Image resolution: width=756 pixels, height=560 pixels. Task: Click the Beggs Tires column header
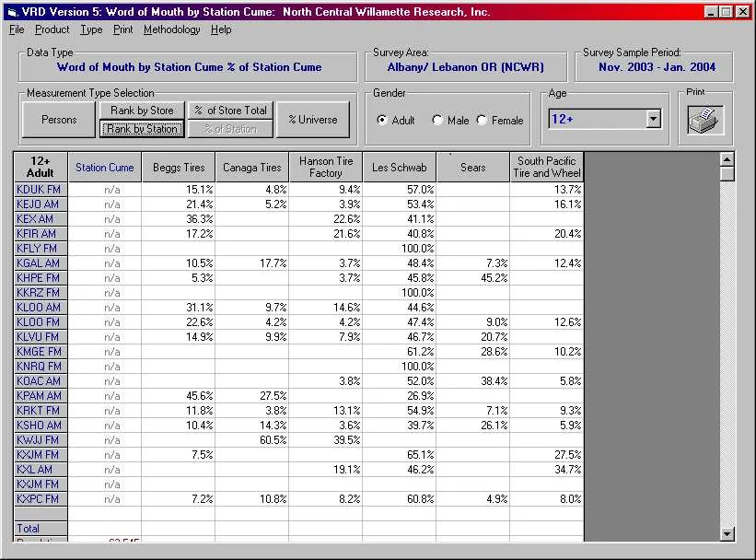coord(179,167)
